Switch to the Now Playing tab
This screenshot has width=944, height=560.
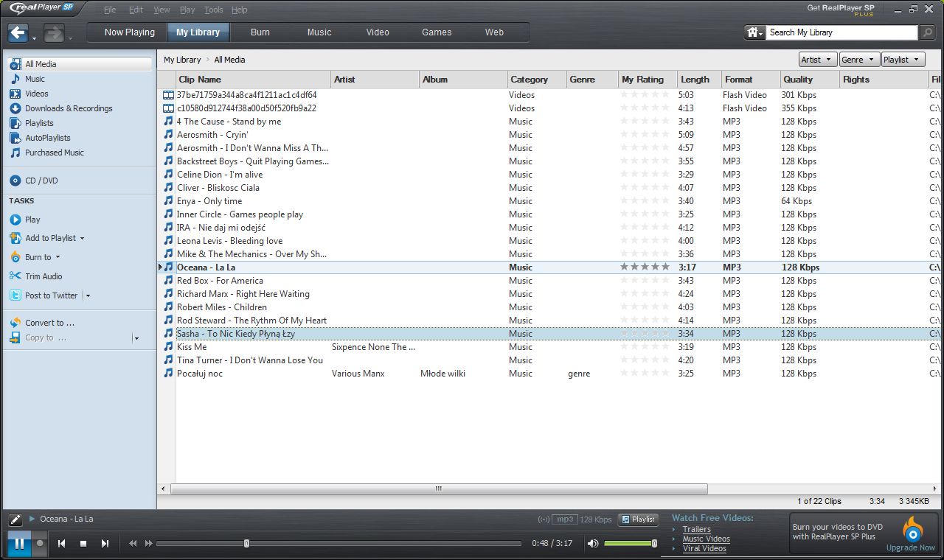click(x=130, y=32)
